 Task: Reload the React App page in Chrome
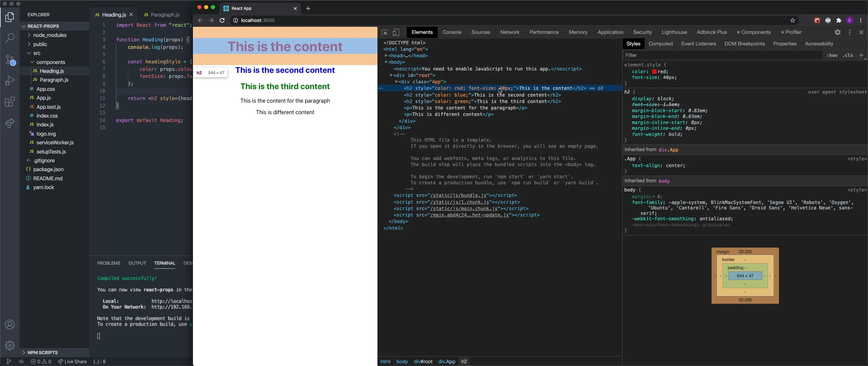pos(222,20)
